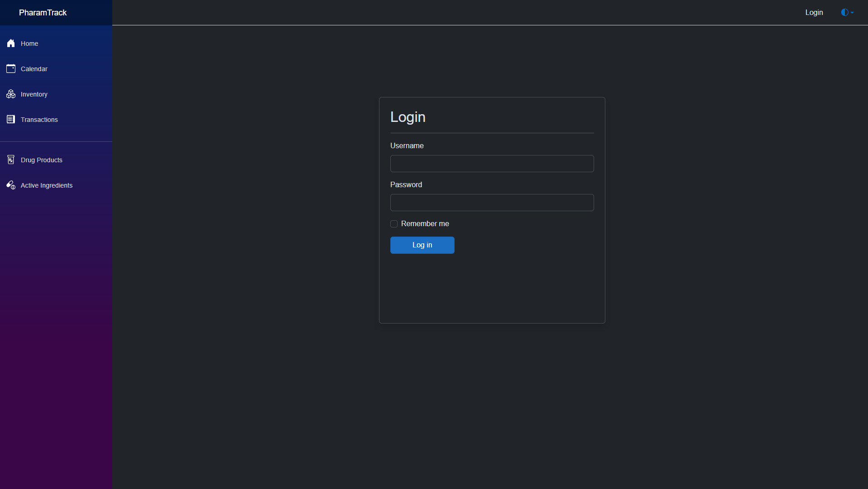Navigate to Drug Products text label

pos(42,160)
